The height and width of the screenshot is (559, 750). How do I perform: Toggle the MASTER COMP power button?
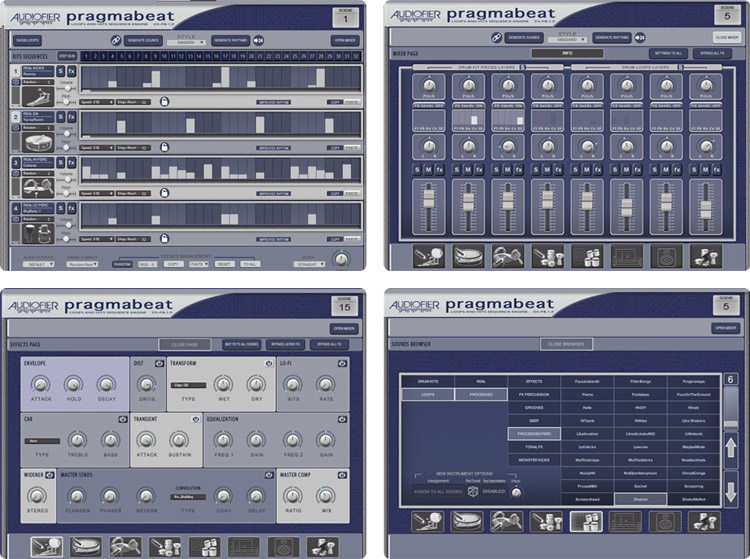click(342, 475)
